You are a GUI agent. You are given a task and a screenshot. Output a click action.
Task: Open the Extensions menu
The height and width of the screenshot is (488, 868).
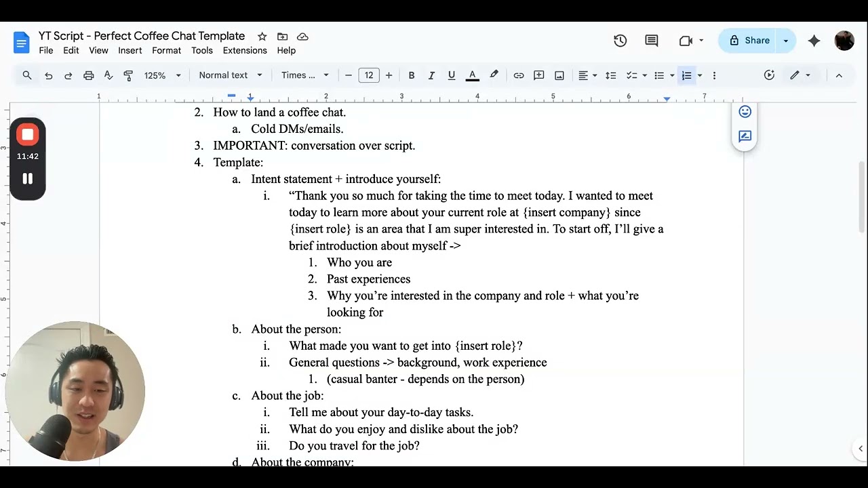[245, 51]
